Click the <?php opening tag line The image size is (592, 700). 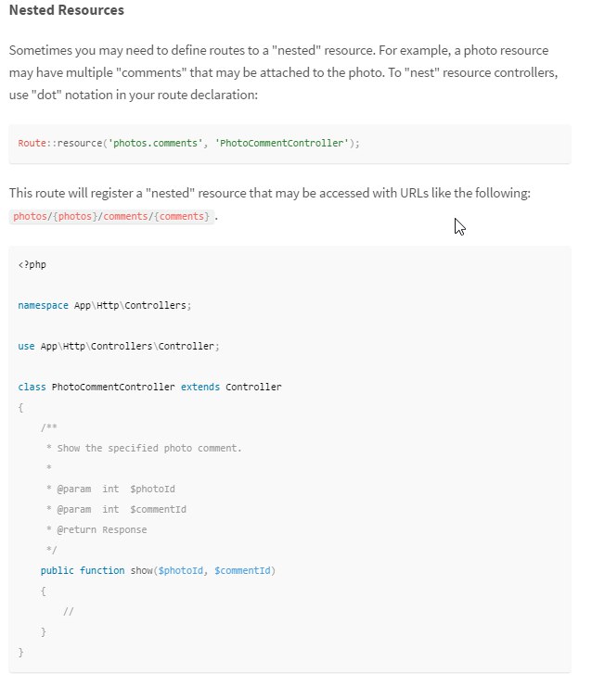[x=32, y=264]
